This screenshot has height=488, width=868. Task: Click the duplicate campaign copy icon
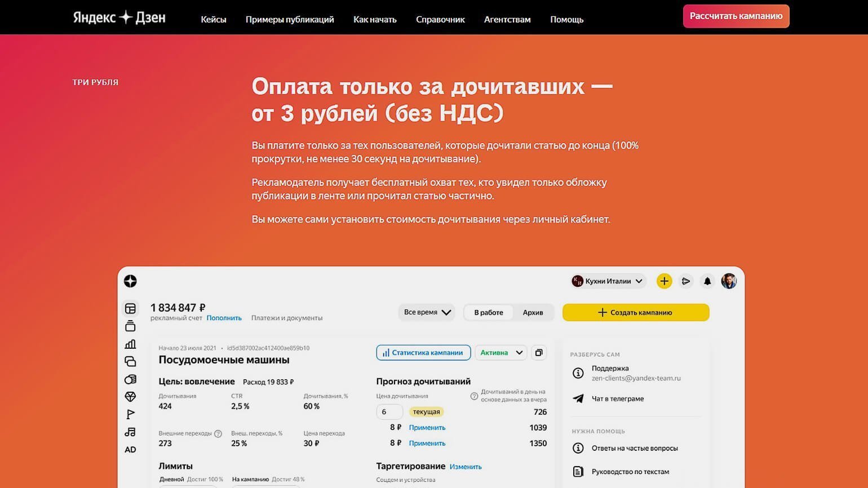pos(539,353)
